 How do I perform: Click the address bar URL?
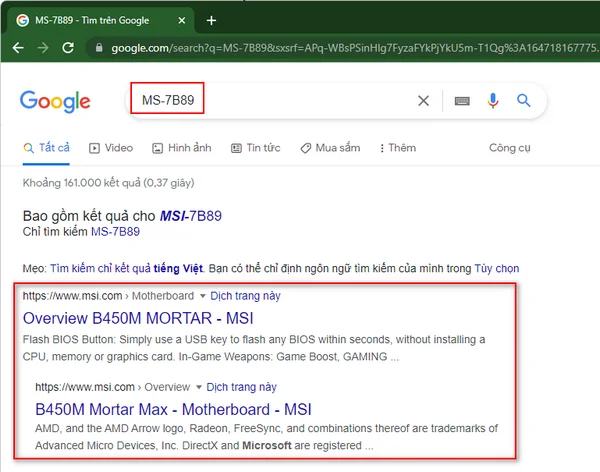[x=352, y=48]
